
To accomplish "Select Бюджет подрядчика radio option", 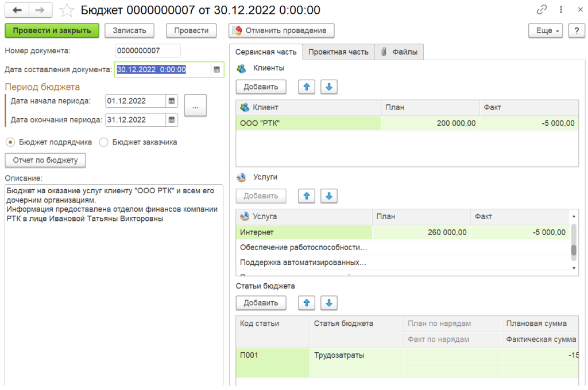I will pyautogui.click(x=10, y=142).
